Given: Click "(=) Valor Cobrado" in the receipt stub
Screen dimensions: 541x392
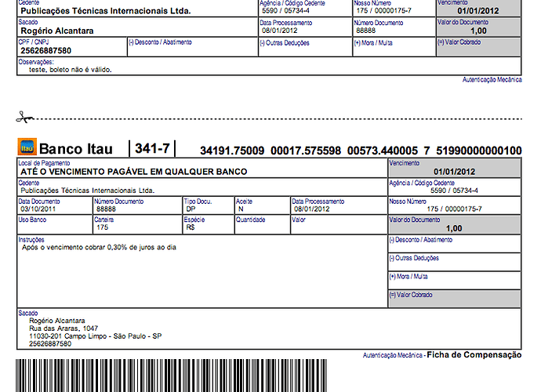Looking at the screenshot, I should pyautogui.click(x=459, y=42).
